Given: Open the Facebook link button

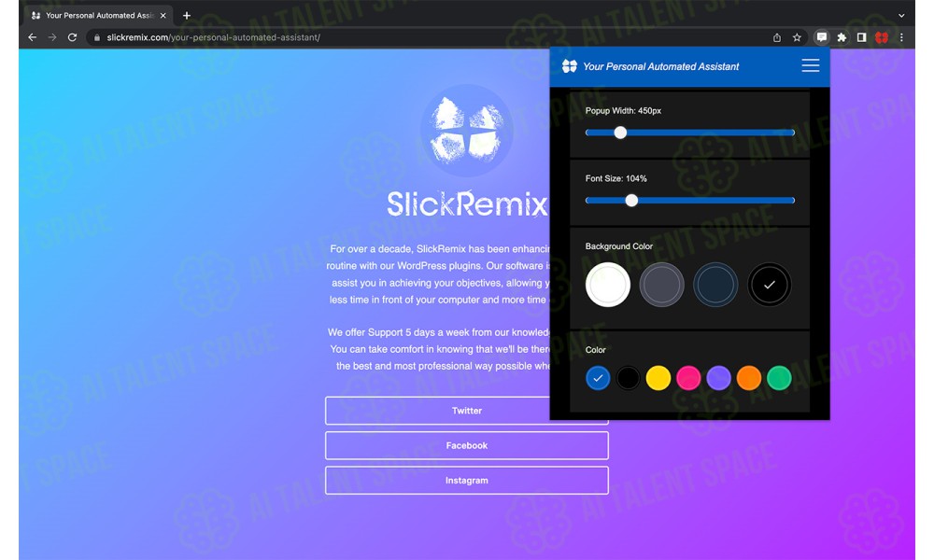Looking at the screenshot, I should pos(466,446).
